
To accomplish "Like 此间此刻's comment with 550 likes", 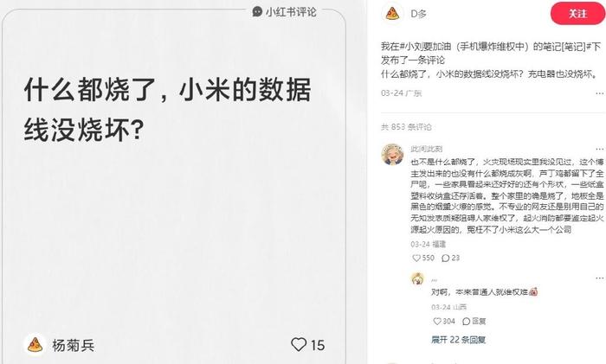I will [x=416, y=258].
